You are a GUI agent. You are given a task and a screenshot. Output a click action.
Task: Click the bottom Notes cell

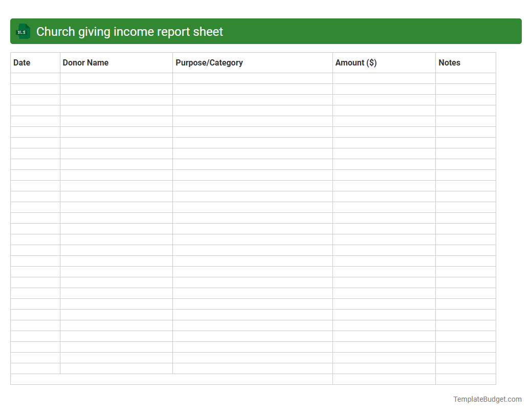465,379
